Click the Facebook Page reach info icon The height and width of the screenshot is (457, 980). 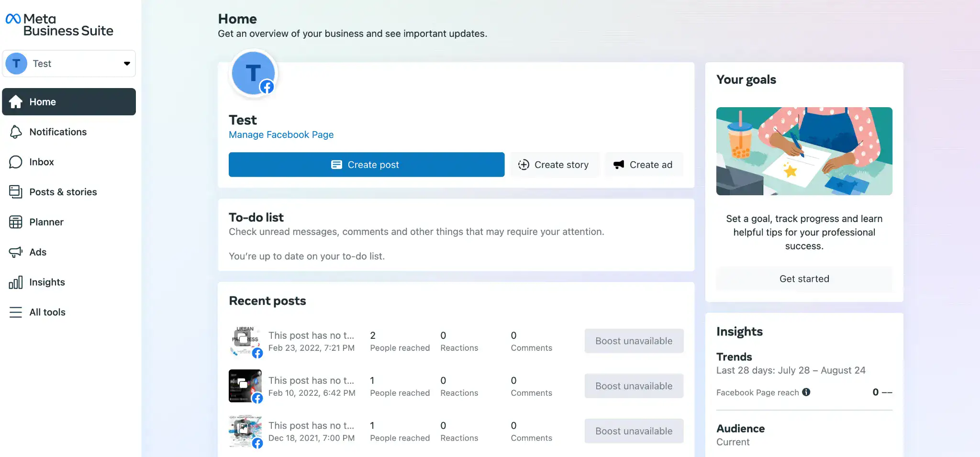click(x=806, y=392)
